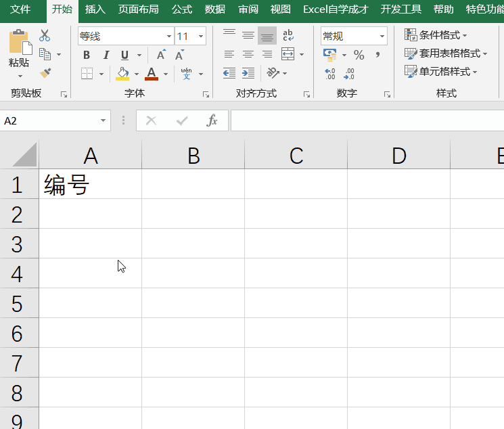This screenshot has width=504, height=429.
Task: Open font color dropdown arrow
Action: tap(166, 74)
